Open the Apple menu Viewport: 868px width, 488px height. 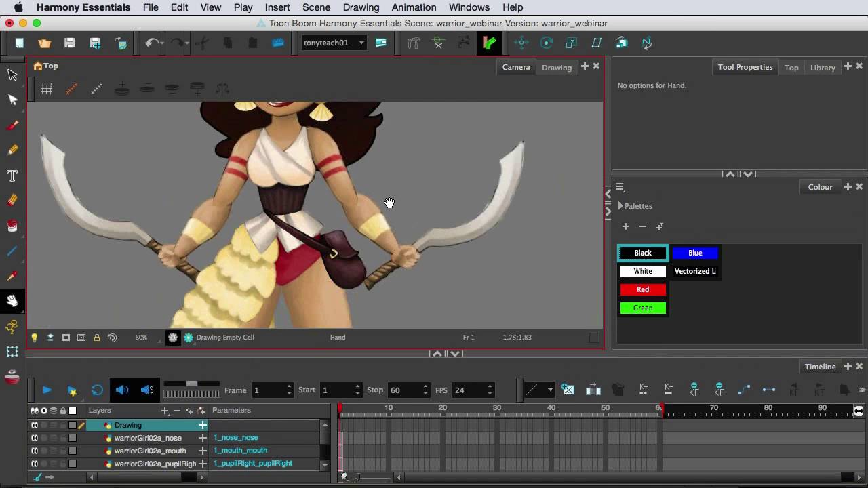[x=18, y=7]
